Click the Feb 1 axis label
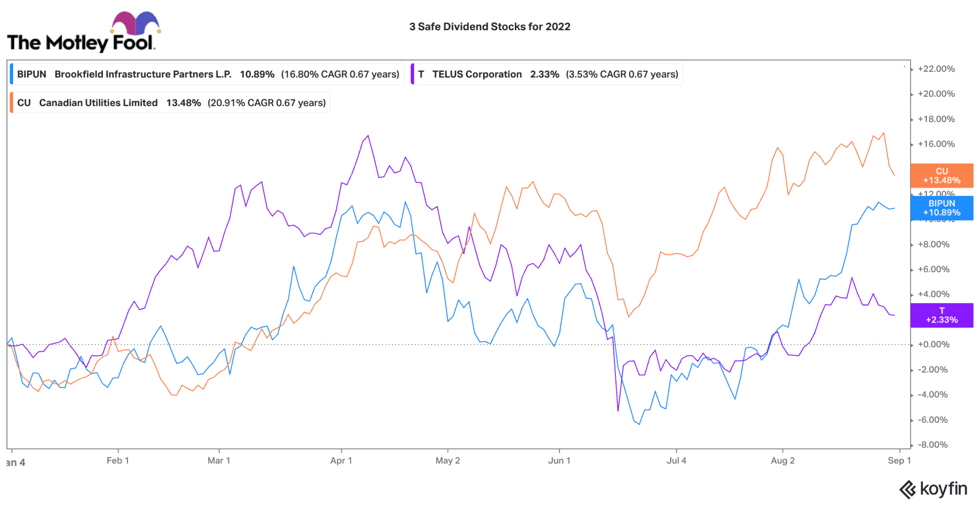This screenshot has height=506, width=980. click(x=118, y=461)
